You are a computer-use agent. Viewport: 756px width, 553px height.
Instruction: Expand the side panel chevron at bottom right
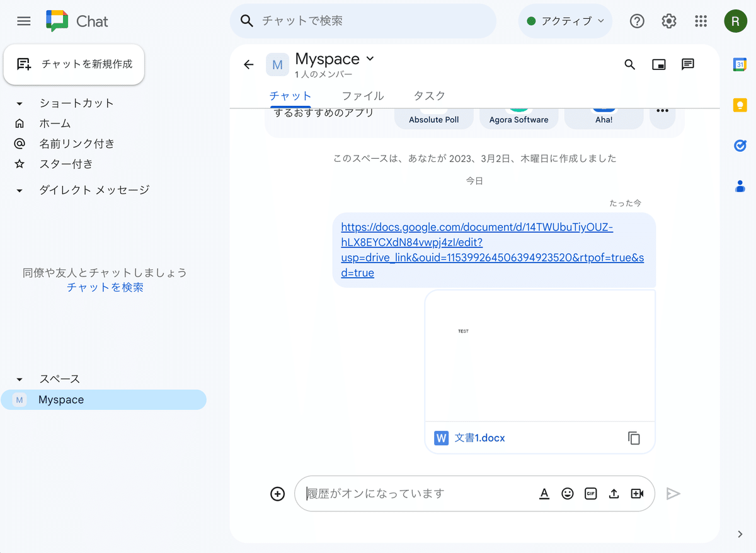740,534
